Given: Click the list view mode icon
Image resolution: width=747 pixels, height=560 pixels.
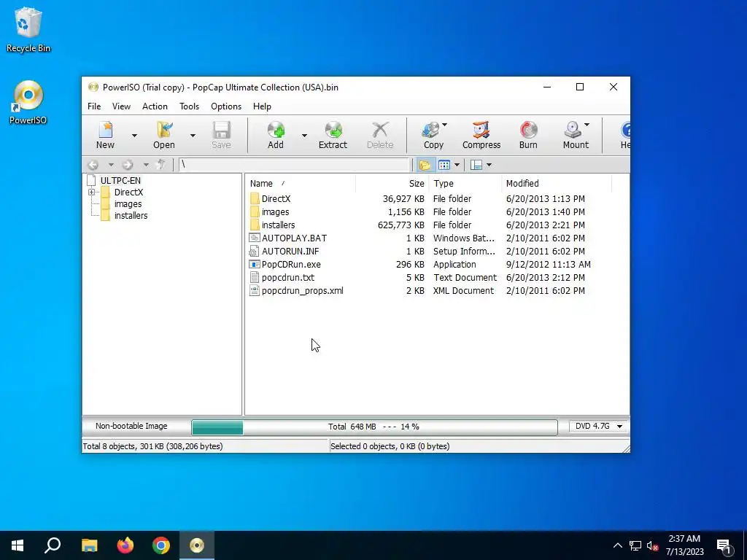Looking at the screenshot, I should tap(444, 165).
